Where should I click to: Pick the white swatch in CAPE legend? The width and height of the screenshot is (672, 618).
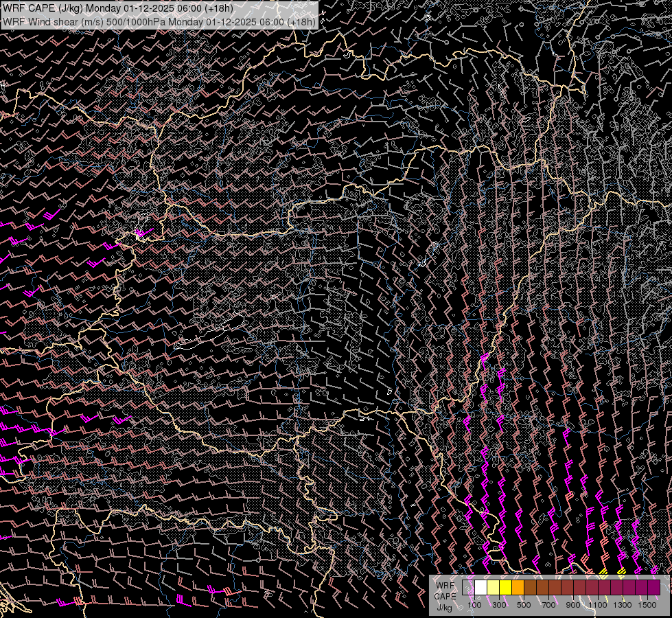[480, 588]
